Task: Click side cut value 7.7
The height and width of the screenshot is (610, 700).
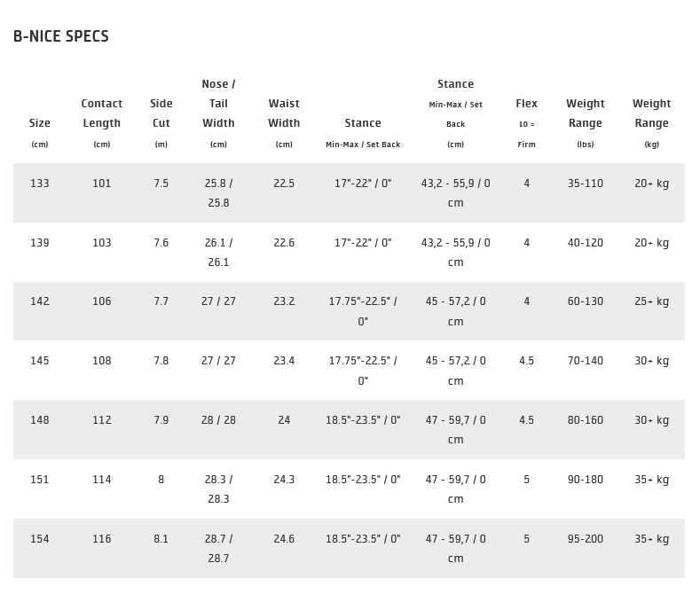Action: point(161,301)
